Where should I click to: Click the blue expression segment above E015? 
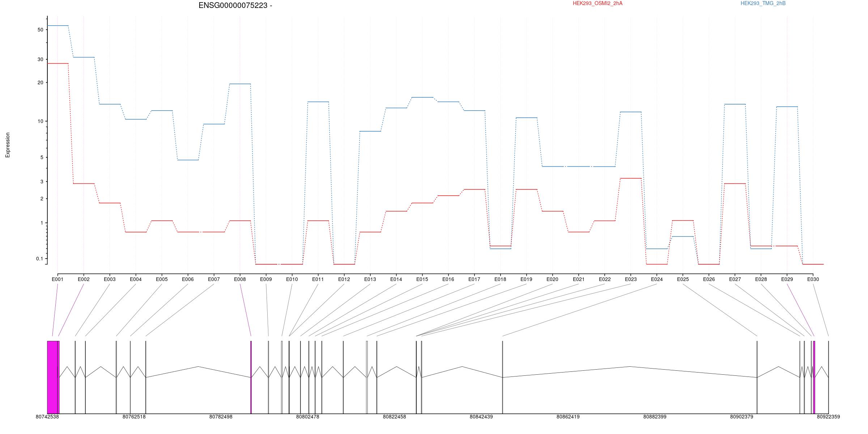tap(422, 97)
